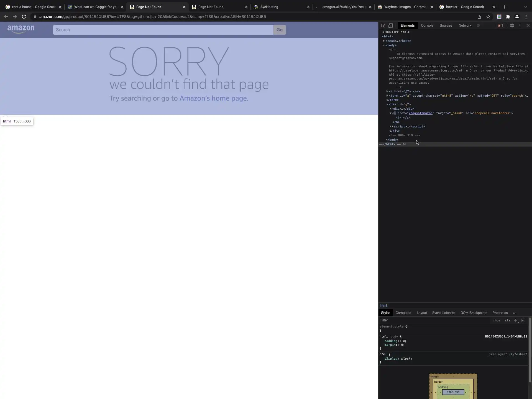Click the red error count badge
The width and height of the screenshot is (532, 399).
coord(500,25)
